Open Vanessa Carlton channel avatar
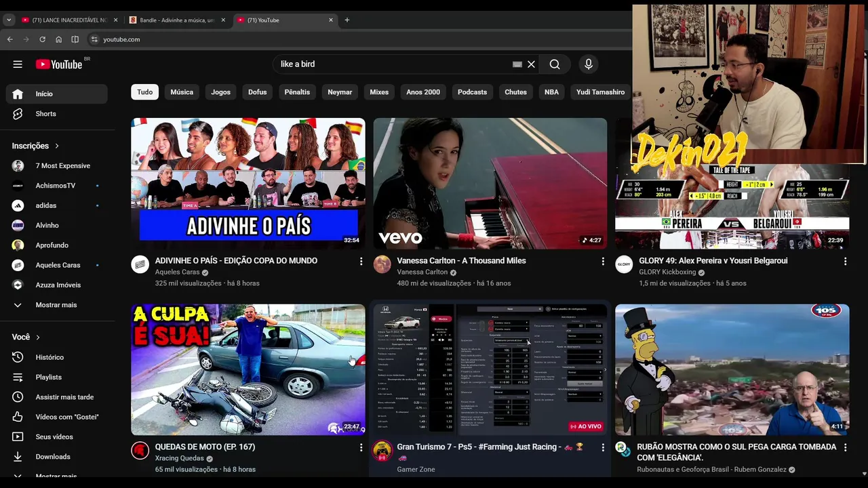868x488 pixels. (382, 264)
